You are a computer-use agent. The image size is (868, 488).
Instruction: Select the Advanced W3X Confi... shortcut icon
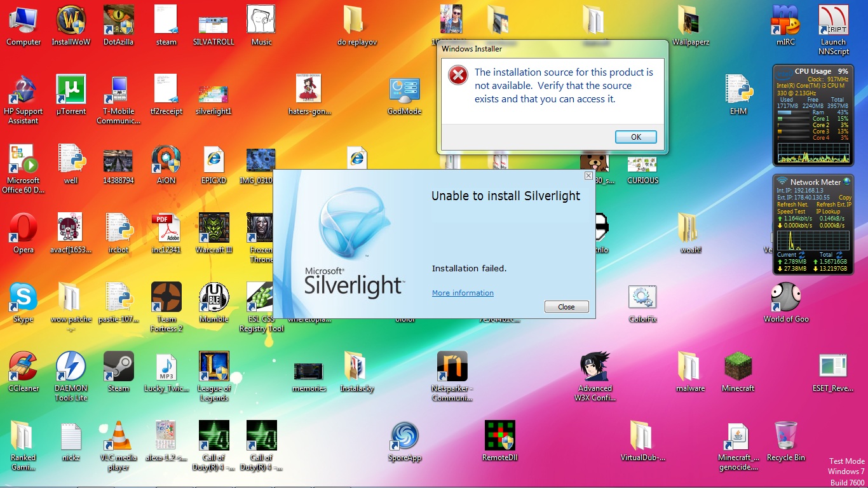pos(595,376)
